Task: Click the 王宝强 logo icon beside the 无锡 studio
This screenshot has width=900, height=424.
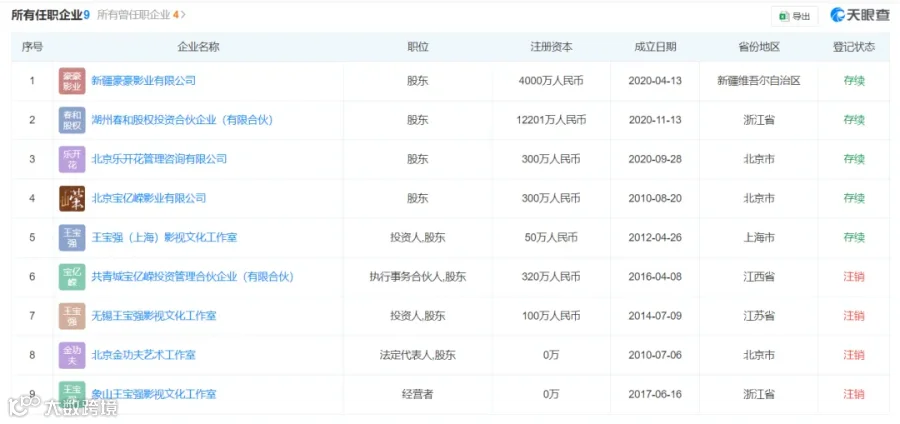Action: [72, 316]
